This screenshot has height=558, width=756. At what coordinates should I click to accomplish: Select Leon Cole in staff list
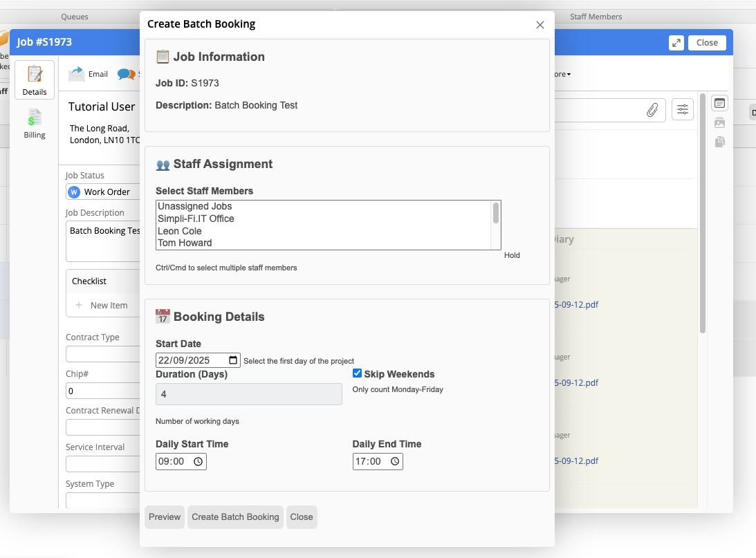(180, 231)
